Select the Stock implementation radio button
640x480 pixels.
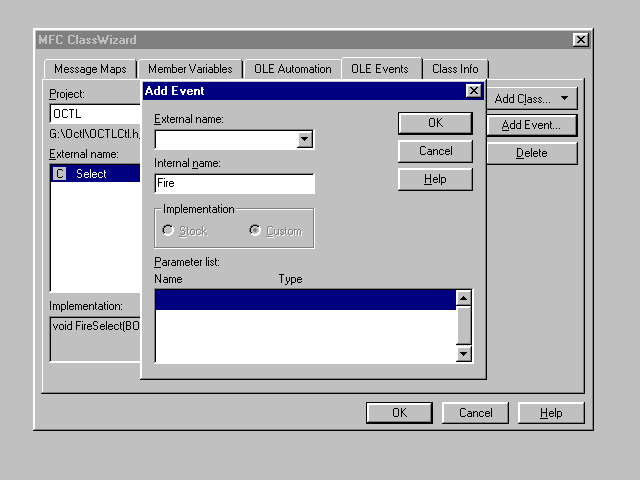point(168,231)
